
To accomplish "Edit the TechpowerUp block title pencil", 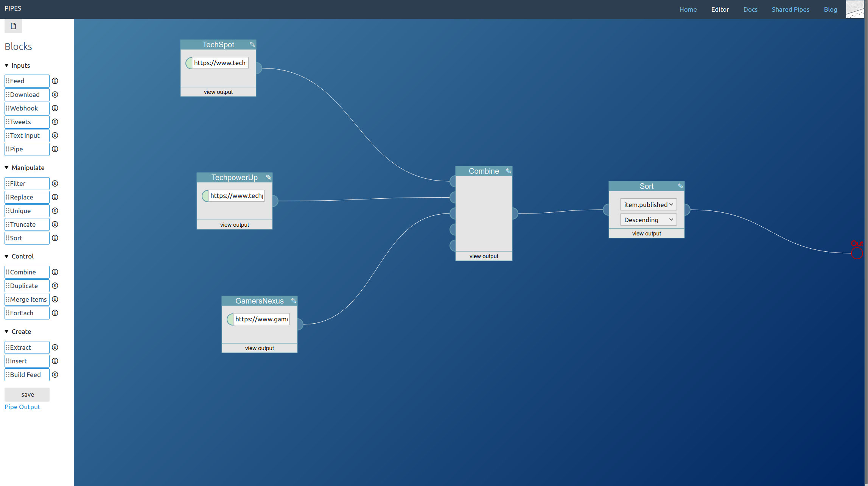I will click(x=268, y=177).
